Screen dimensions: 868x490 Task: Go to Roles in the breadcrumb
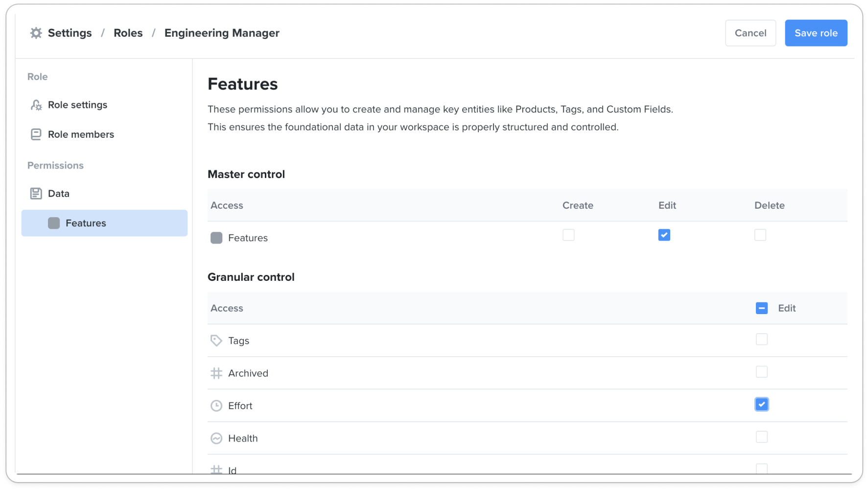tap(128, 33)
